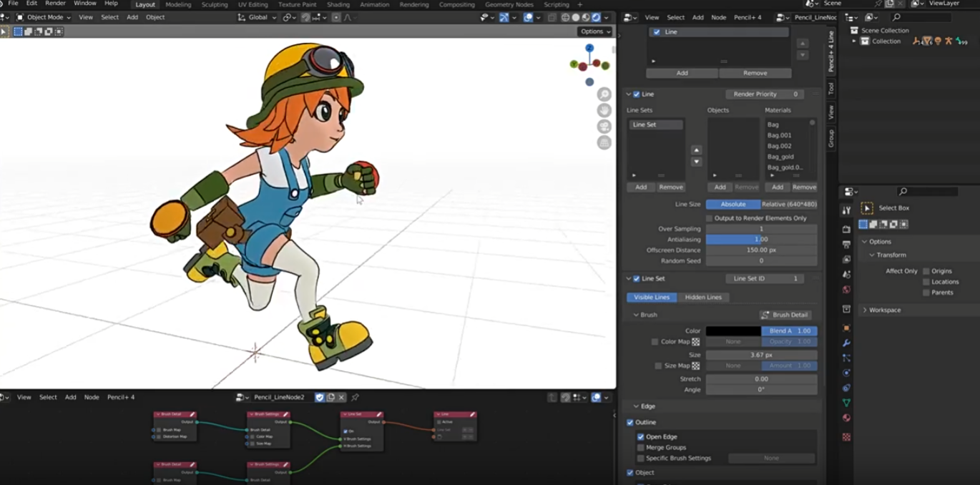Toggle the camera view icon
Image resolution: width=980 pixels, height=485 pixels.
pos(604,127)
